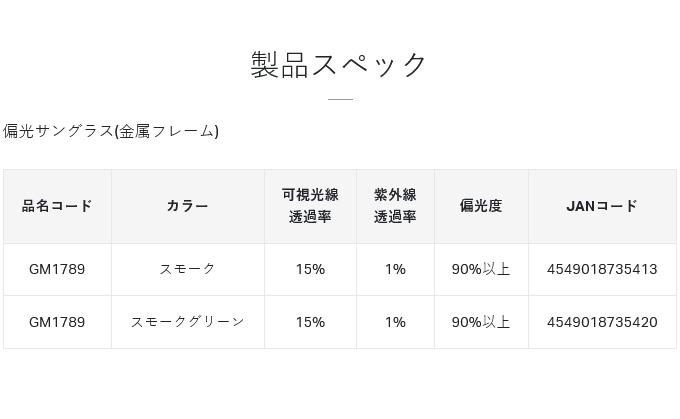Image resolution: width=680 pixels, height=419 pixels.
Task: Click the 1% value in the スモークグリーン row
Action: click(395, 322)
